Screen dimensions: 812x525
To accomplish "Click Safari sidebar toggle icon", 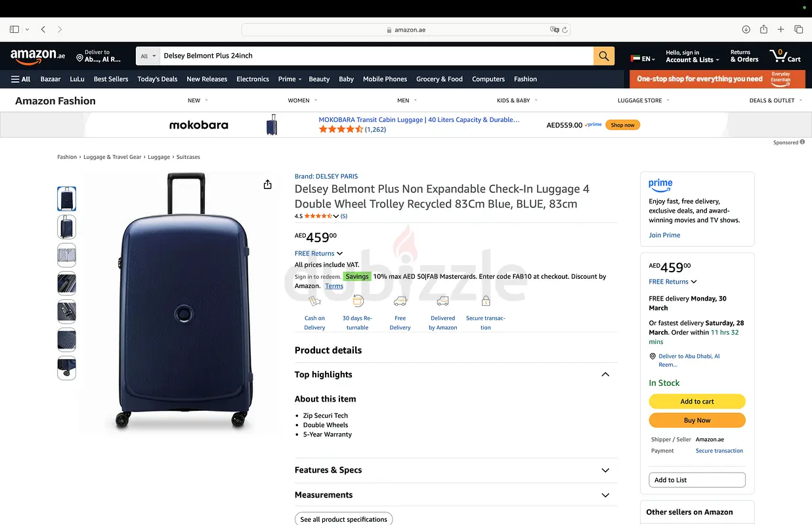I will tap(14, 30).
